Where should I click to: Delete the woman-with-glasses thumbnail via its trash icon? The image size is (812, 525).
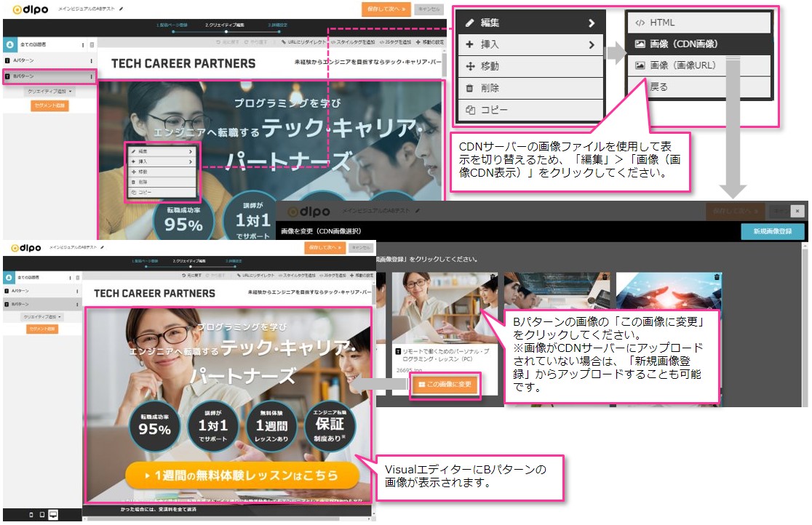(493, 277)
